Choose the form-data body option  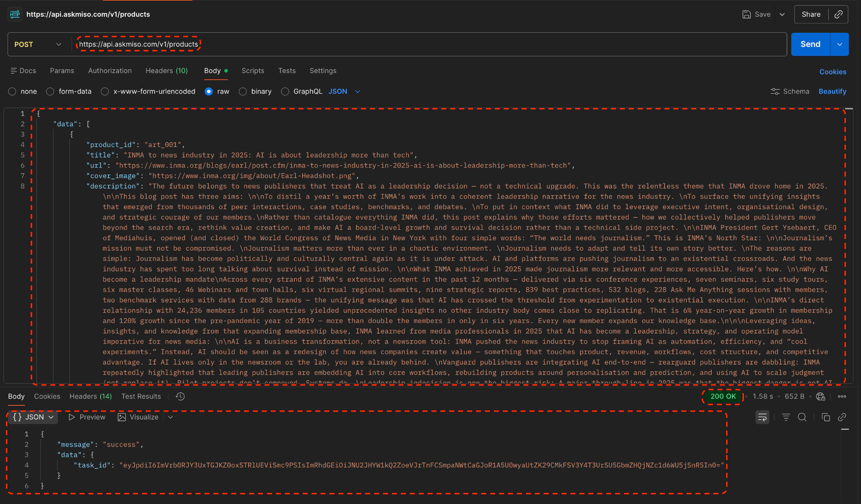(50, 91)
